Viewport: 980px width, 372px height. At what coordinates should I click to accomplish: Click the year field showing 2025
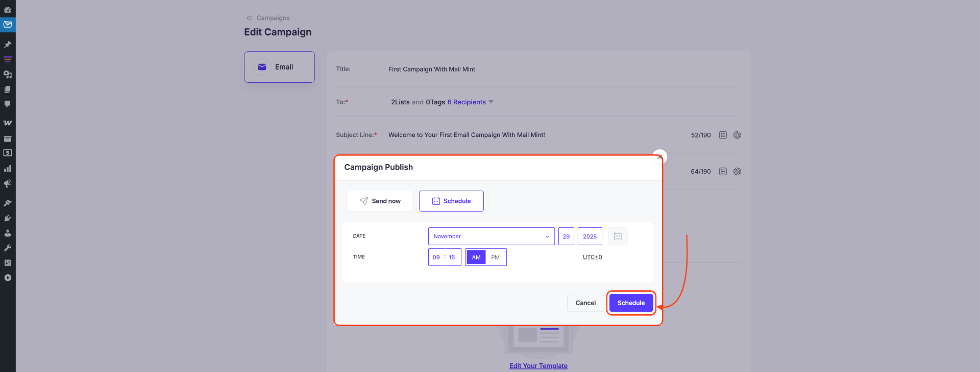tap(590, 236)
